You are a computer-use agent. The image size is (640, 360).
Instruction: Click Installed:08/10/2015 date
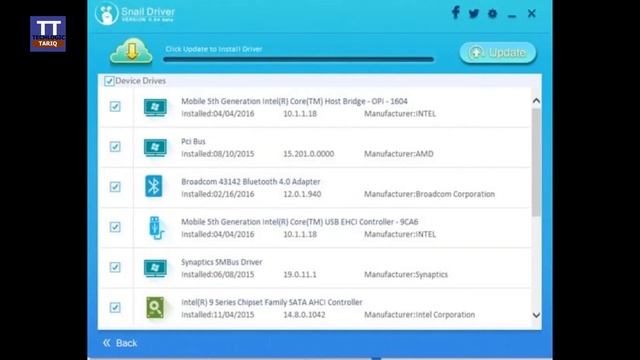[x=218, y=154]
